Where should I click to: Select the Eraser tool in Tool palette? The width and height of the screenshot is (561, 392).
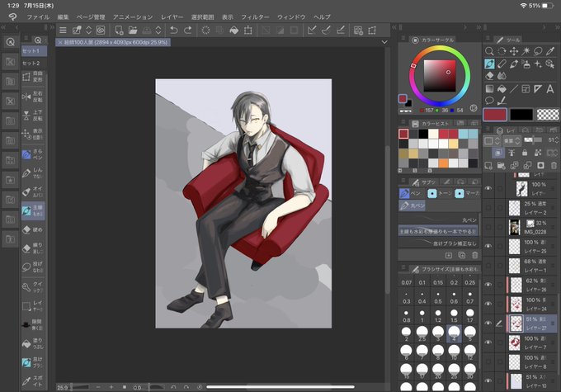489,76
